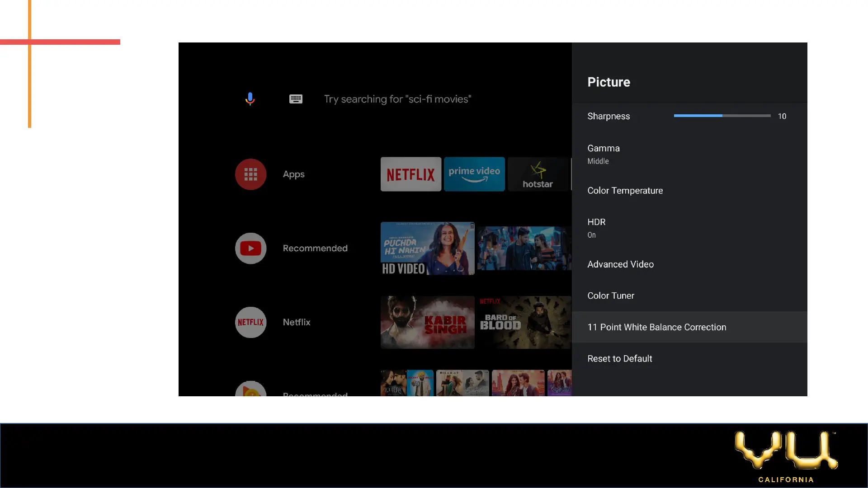
Task: Open the Kabir Singh thumbnail
Action: tap(427, 322)
